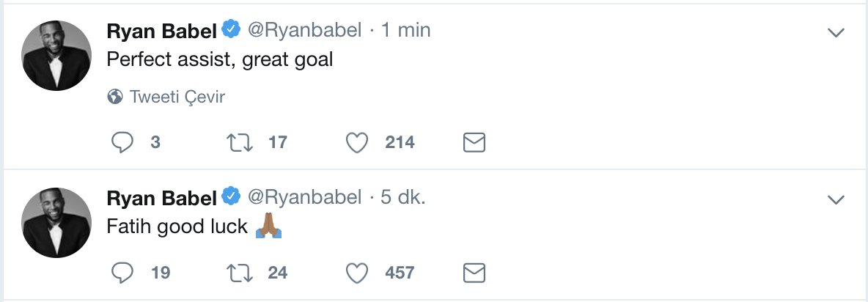Retweet the 'Perfect assist, great goal' tweet

[x=240, y=142]
